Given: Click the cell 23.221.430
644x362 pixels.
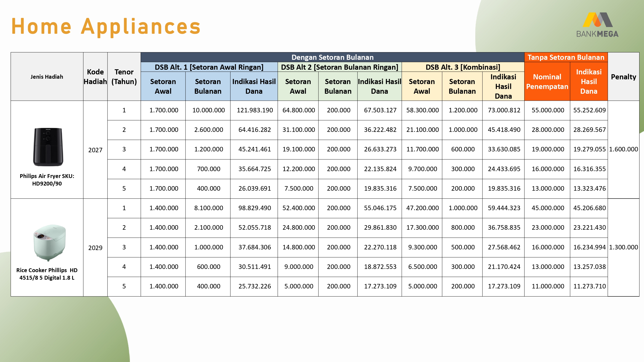Looking at the screenshot, I should [x=589, y=227].
